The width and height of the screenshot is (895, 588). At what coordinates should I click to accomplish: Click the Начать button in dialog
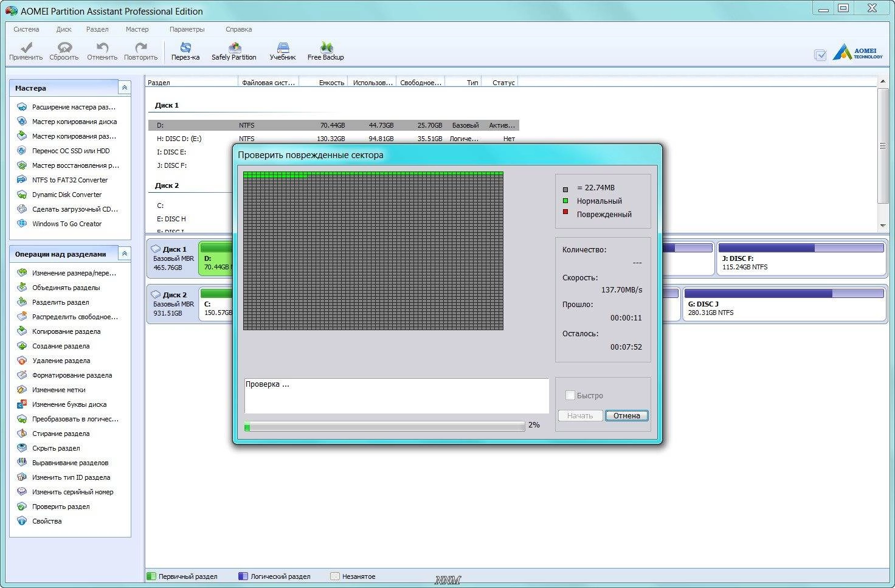pos(580,416)
